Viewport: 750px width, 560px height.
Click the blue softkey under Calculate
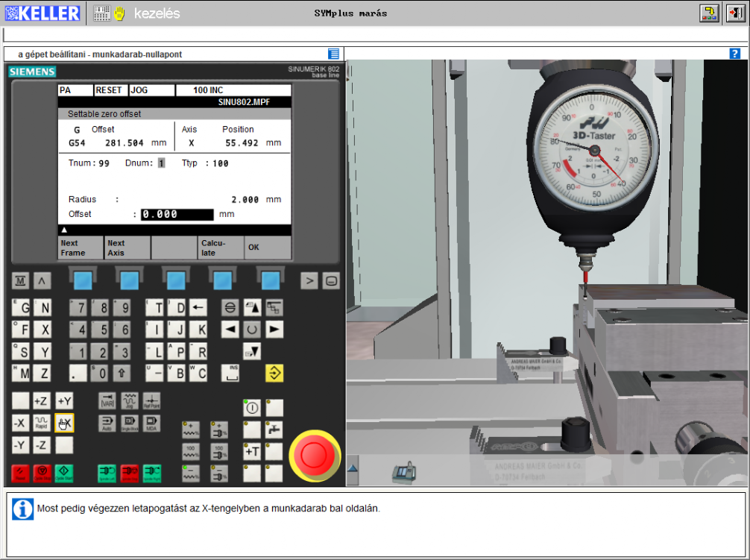[x=222, y=280]
